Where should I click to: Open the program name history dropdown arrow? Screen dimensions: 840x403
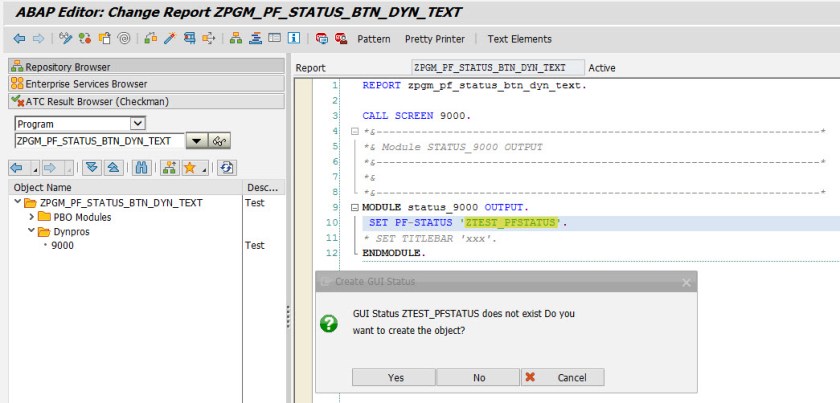pos(197,141)
